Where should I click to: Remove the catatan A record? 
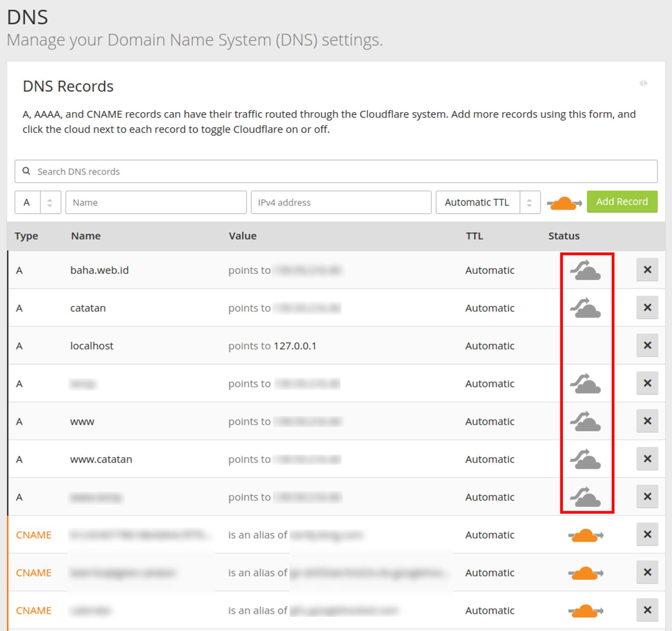pyautogui.click(x=647, y=307)
